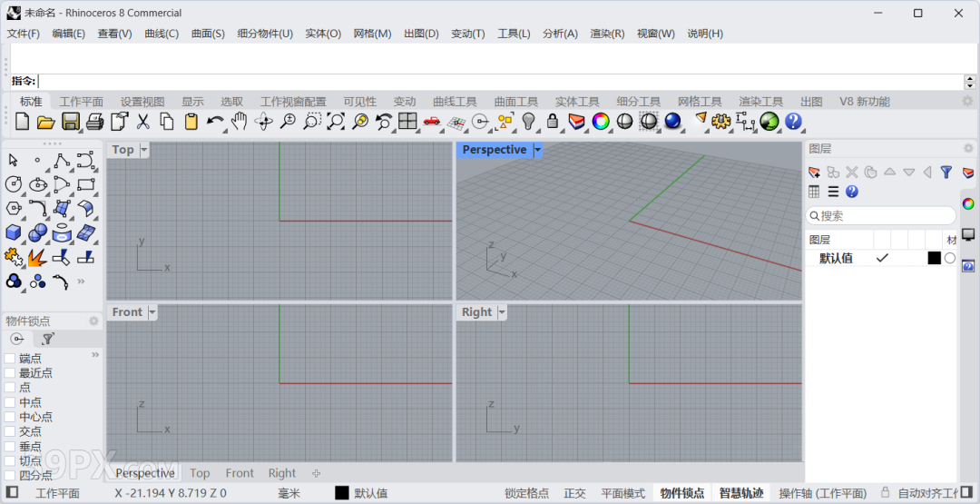
Task: Toggle 正交 in status bar
Action: (574, 493)
